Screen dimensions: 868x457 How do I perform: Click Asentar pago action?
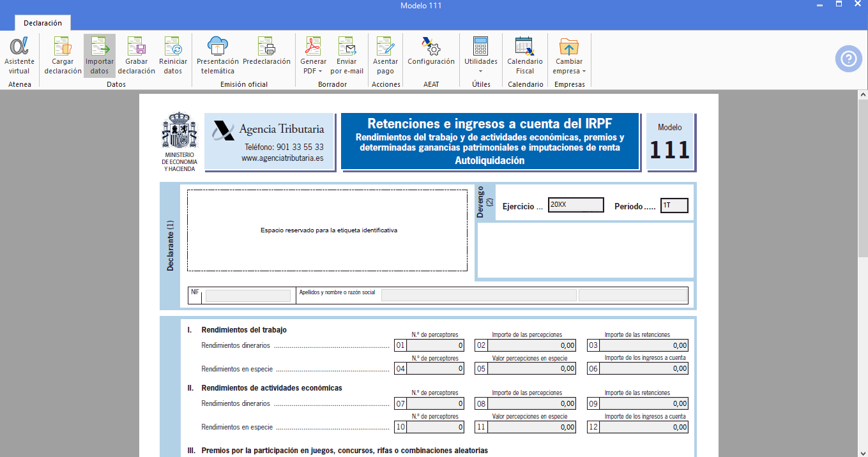(x=386, y=56)
